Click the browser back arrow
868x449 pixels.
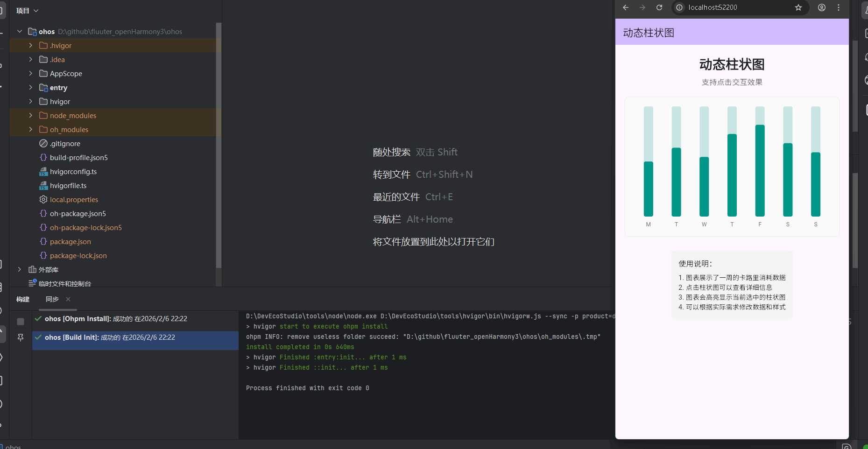(x=626, y=7)
